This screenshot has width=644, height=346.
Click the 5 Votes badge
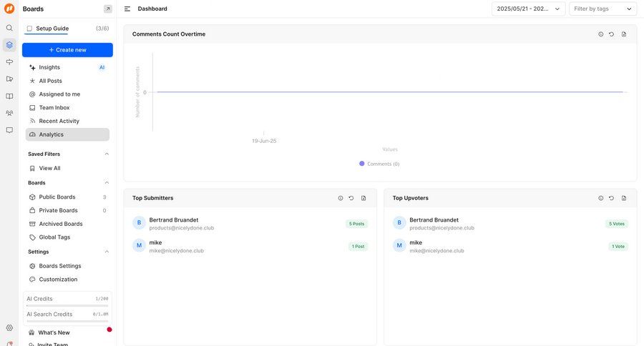(x=617, y=224)
